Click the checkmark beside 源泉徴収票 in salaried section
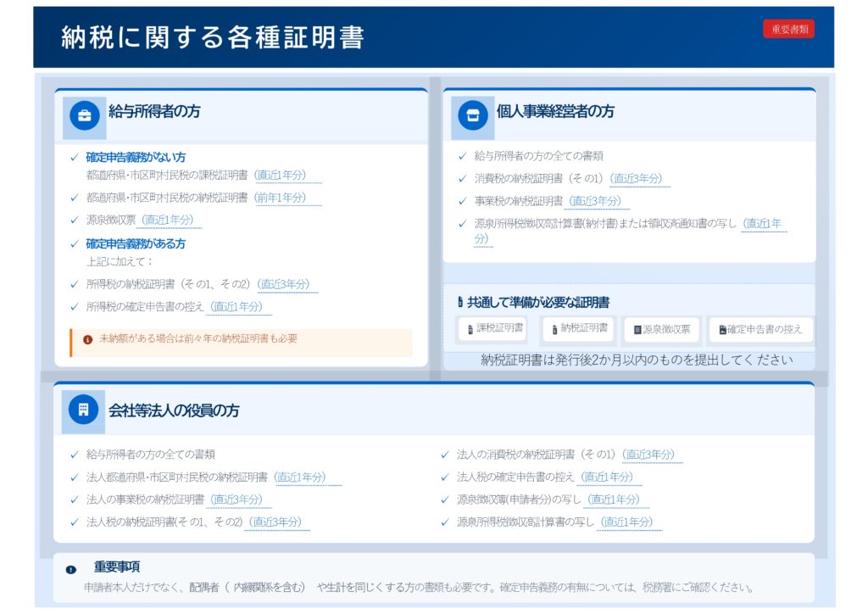Screen dimensions: 868x614 click(75, 220)
